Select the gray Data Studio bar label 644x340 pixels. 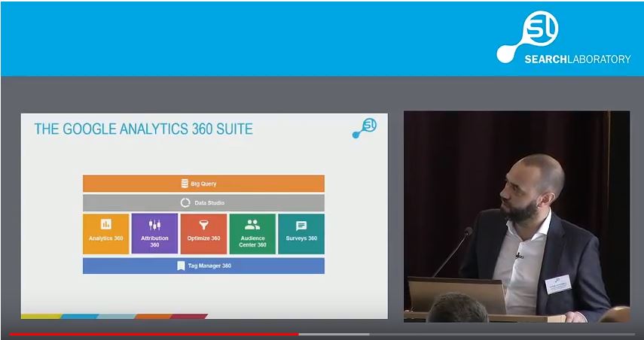tap(209, 202)
